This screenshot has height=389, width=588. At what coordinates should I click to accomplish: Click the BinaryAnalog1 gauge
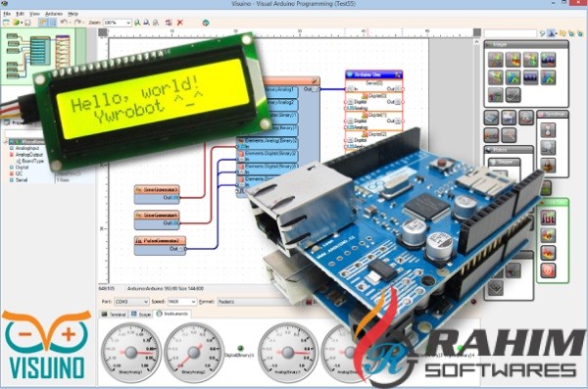pyautogui.click(x=131, y=352)
